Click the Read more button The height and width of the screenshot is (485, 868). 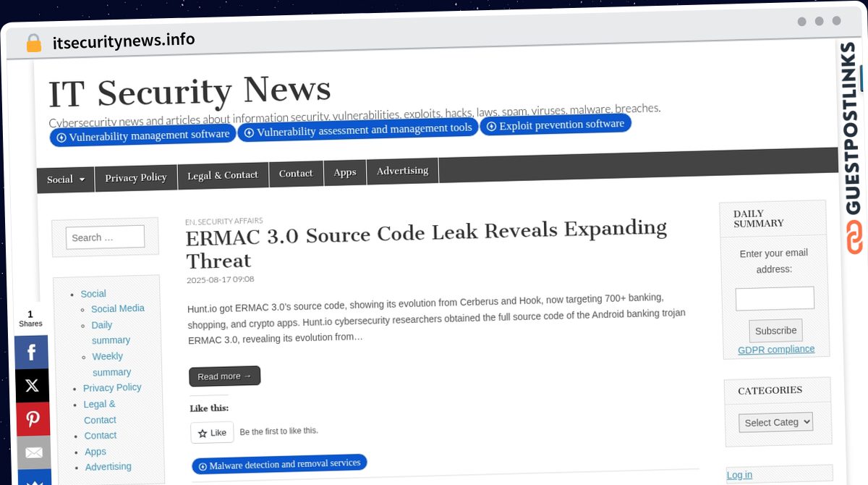tap(224, 376)
